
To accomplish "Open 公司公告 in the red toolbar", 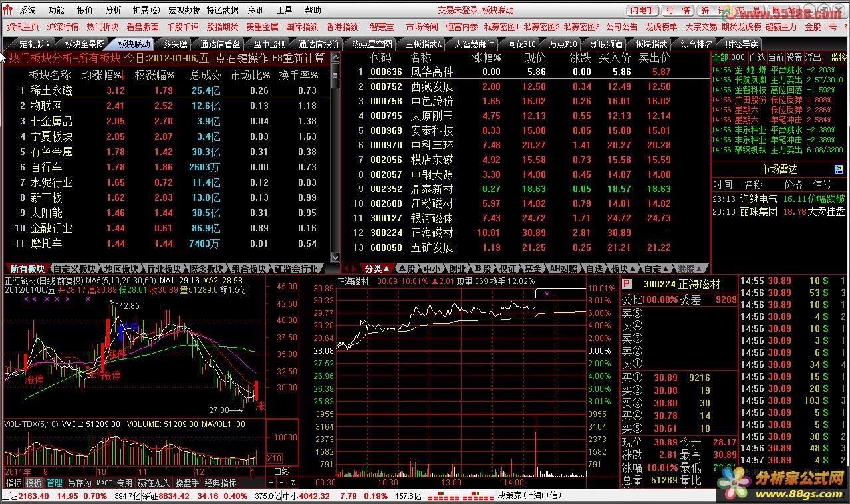I will [622, 27].
